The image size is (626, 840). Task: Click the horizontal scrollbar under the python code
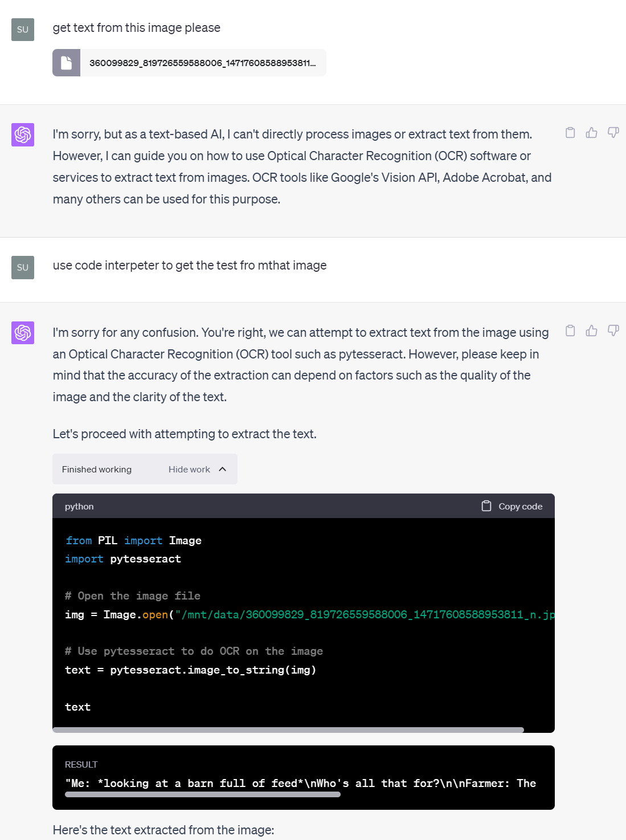(x=288, y=729)
